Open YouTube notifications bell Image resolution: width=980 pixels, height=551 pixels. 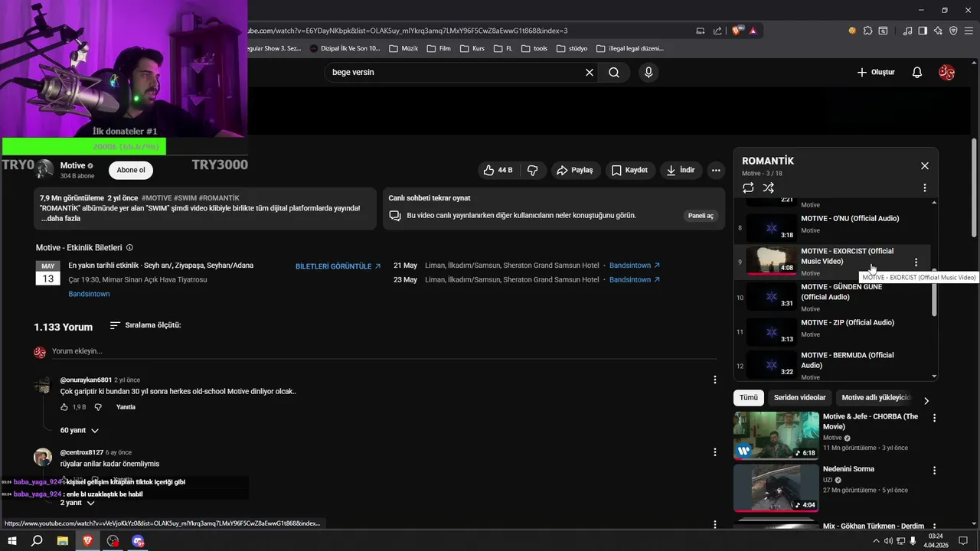click(916, 73)
